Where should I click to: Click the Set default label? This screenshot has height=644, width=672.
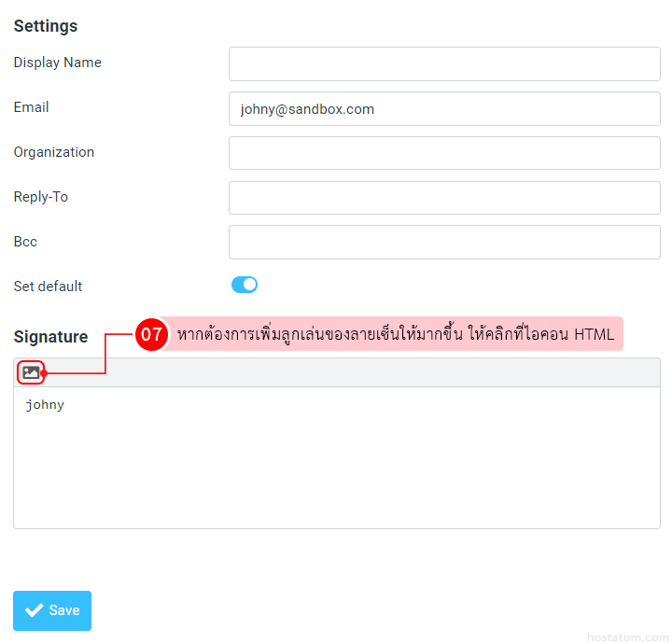point(48,287)
